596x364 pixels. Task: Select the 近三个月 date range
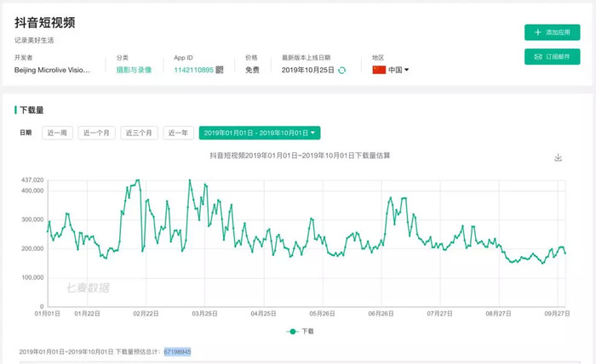tap(139, 133)
